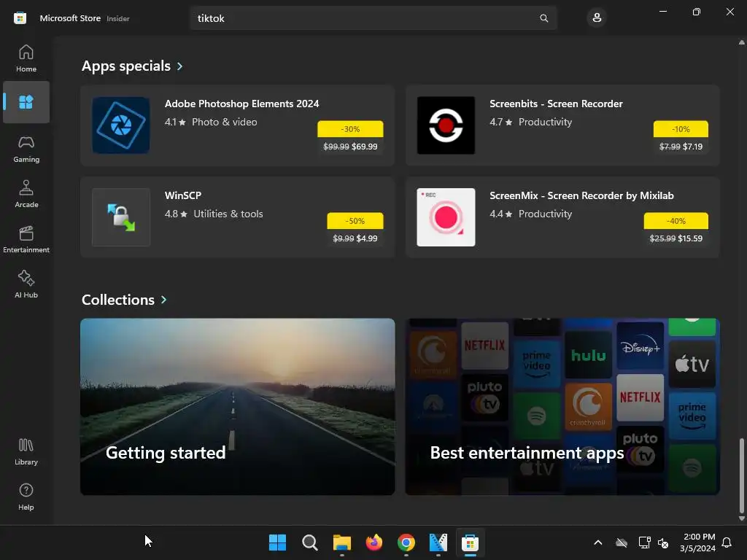This screenshot has height=560, width=747.
Task: Click the -10% Screenbits discount badge
Action: tap(681, 129)
